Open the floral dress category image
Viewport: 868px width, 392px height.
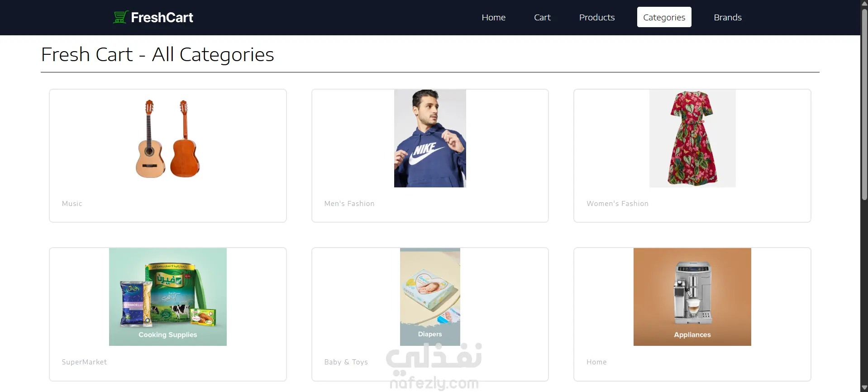point(692,139)
